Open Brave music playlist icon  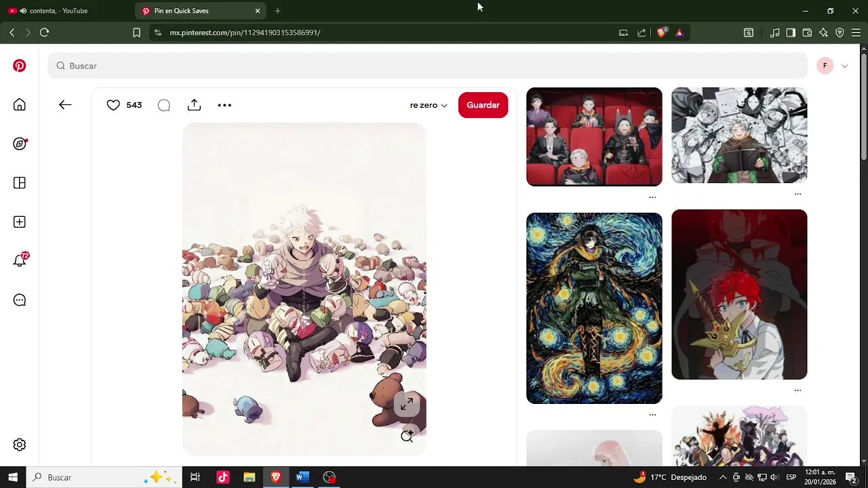[x=774, y=32]
